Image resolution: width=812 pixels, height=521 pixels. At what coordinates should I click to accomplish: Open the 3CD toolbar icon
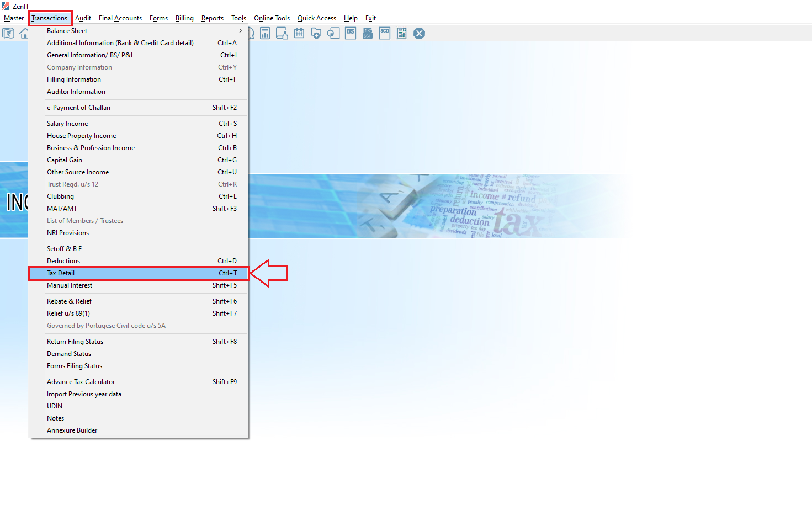(385, 34)
